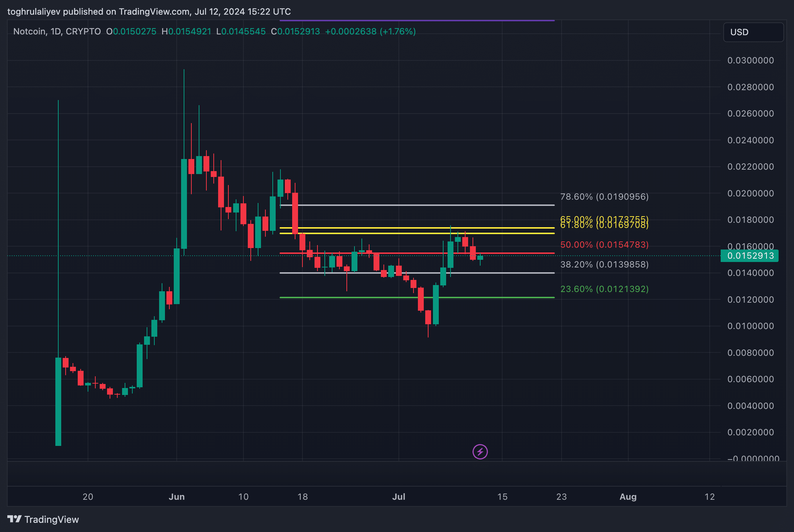Click the TradingView logo at bottom left
The image size is (794, 532).
click(x=43, y=519)
